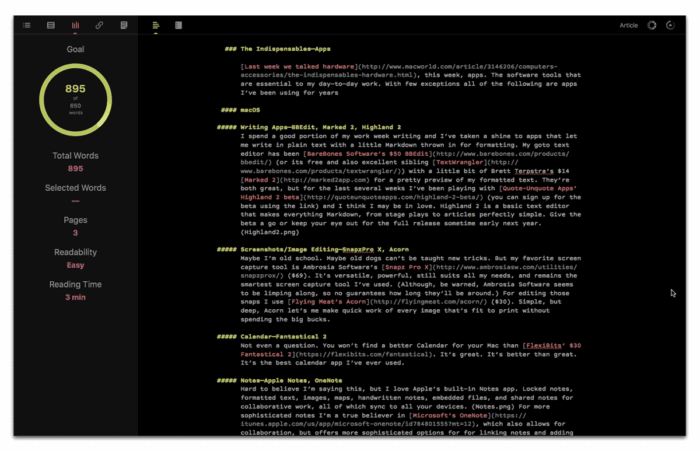Screen dimensions: 700x451
Task: Click the red 895 total words value
Action: pyautogui.click(x=75, y=169)
